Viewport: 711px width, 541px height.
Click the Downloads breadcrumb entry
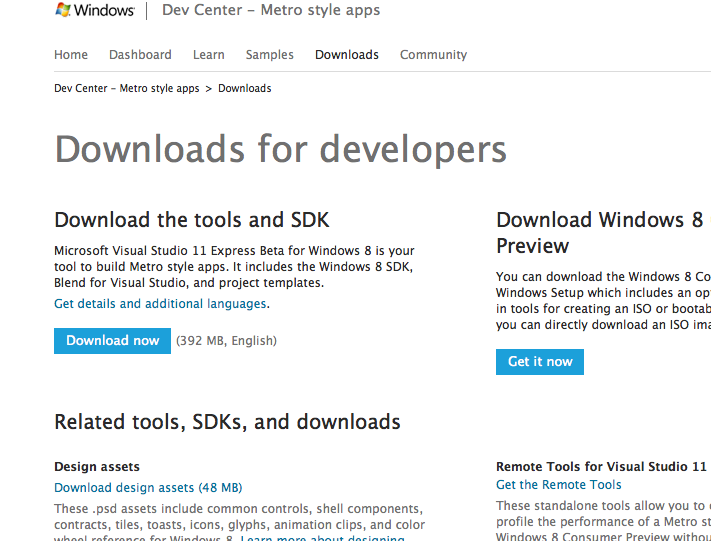(x=244, y=89)
